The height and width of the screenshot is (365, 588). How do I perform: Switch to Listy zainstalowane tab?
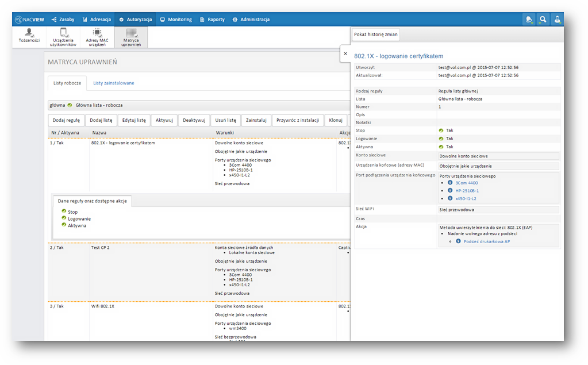[114, 83]
